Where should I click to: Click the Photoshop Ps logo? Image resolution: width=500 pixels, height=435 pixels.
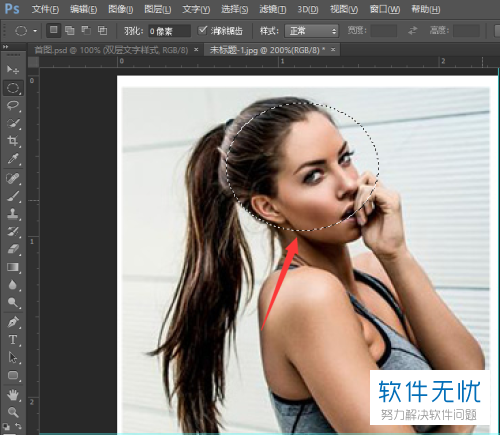(12, 9)
